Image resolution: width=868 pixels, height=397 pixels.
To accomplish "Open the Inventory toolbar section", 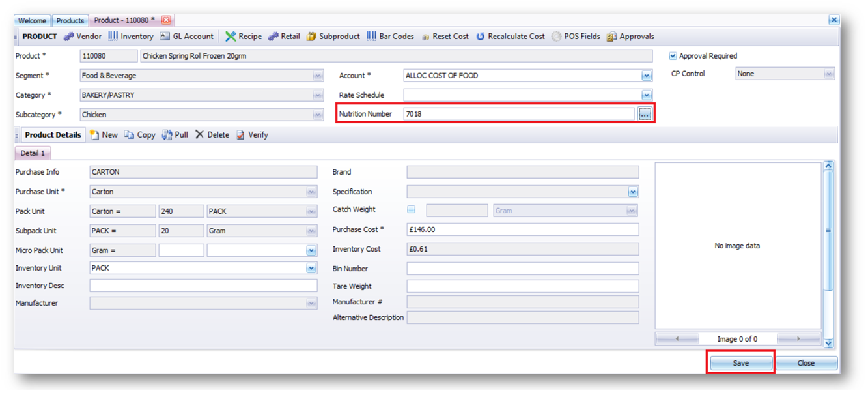I will click(x=131, y=37).
